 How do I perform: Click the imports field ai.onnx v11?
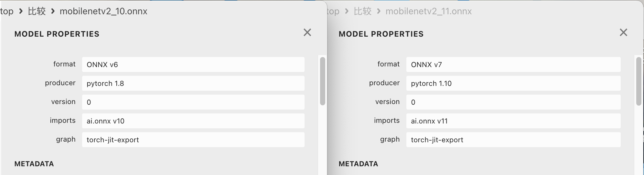(513, 121)
